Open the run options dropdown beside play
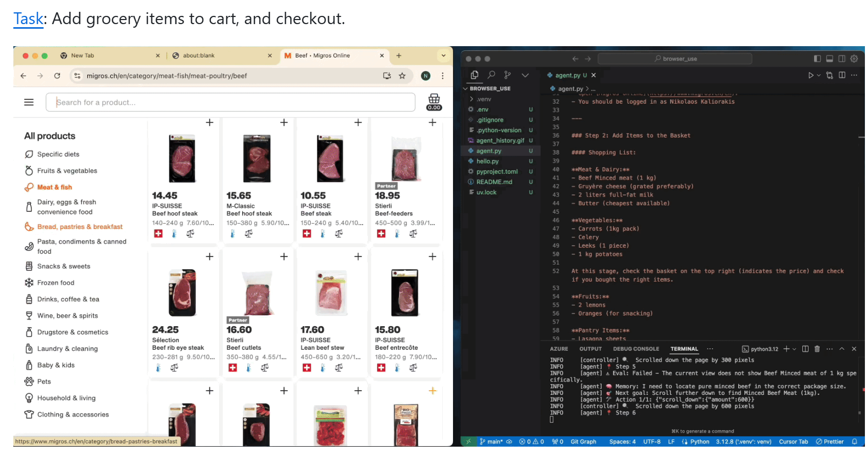Viewport: 868px width, 460px height. [819, 75]
